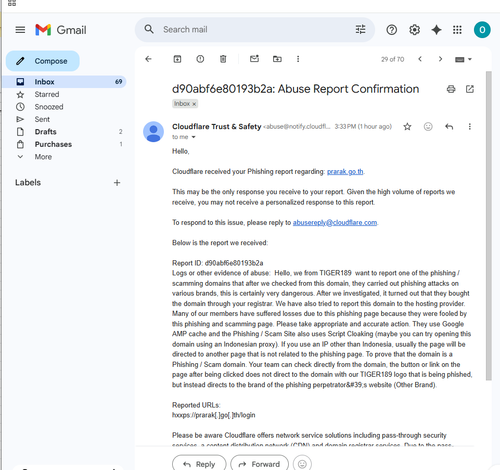Viewport: 500px width, 470px height.
Task: Open email in new window icon
Action: [470, 89]
